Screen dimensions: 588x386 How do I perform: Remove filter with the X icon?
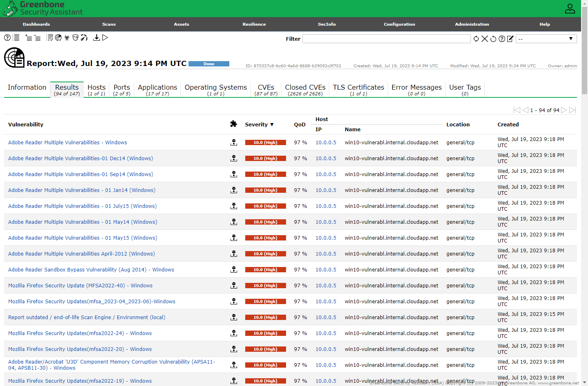[x=485, y=39]
